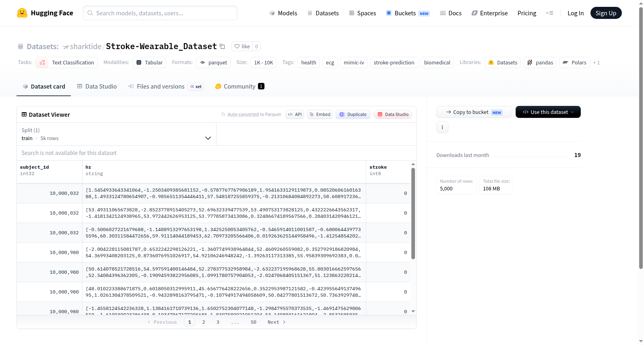
Task: Show additional libraries with +1
Action: coord(597,62)
